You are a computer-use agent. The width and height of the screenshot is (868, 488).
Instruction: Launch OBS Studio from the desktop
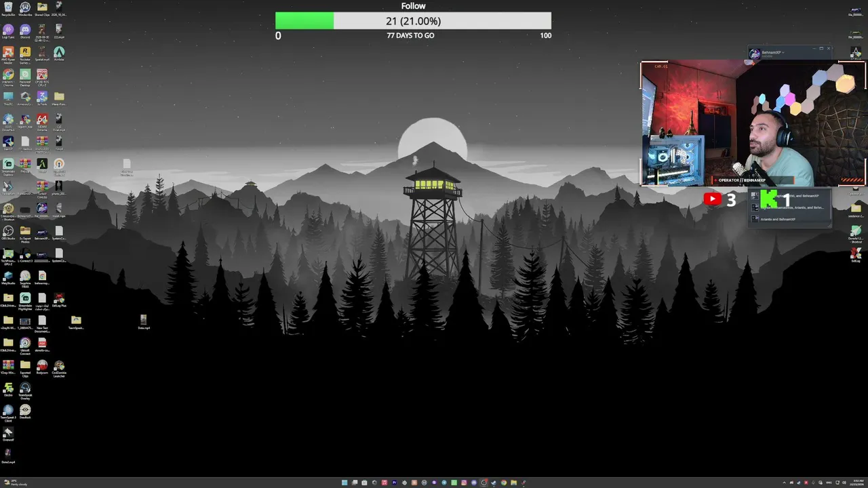[8, 234]
